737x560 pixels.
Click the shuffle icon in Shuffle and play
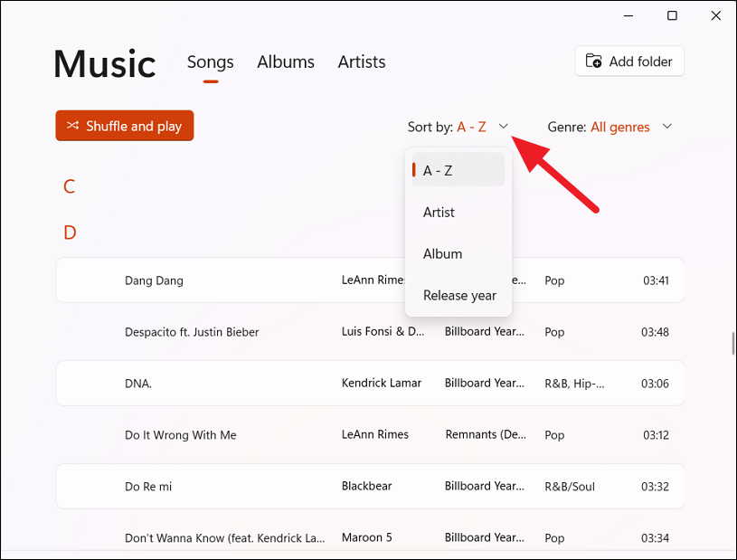point(72,126)
